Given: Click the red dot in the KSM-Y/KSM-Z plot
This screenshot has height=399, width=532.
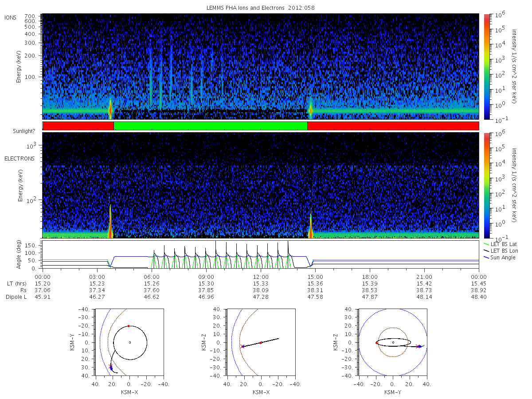Looking at the screenshot, I should click(376, 343).
